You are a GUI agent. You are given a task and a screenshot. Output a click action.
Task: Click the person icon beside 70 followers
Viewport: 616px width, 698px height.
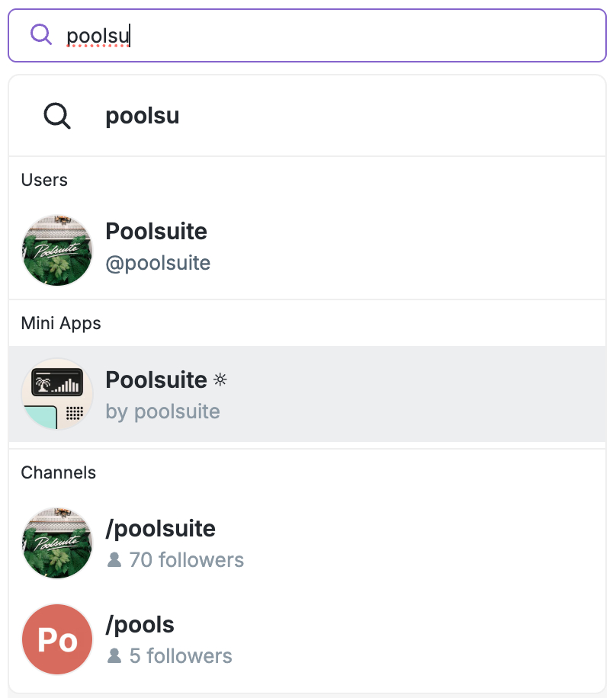[114, 560]
